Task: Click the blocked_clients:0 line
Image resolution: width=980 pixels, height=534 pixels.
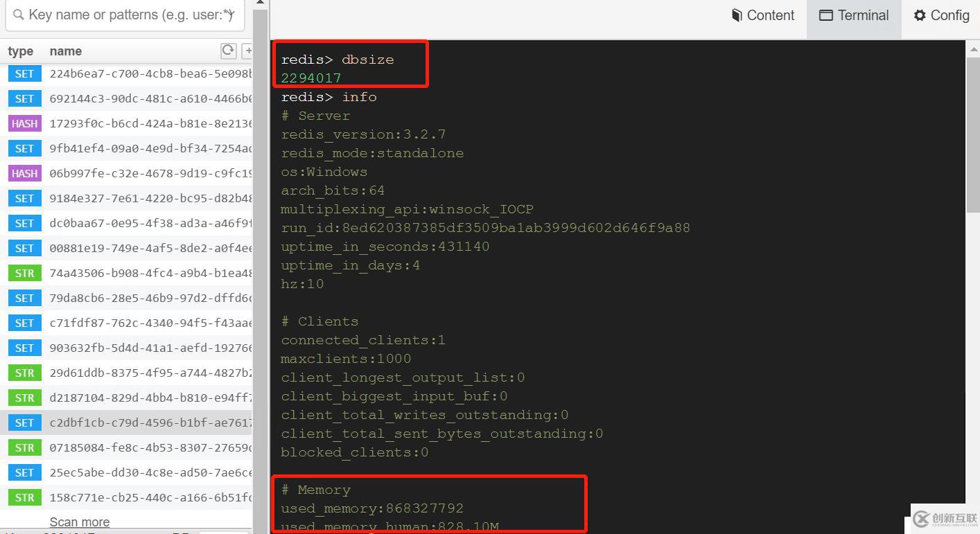Action: tap(354, 452)
